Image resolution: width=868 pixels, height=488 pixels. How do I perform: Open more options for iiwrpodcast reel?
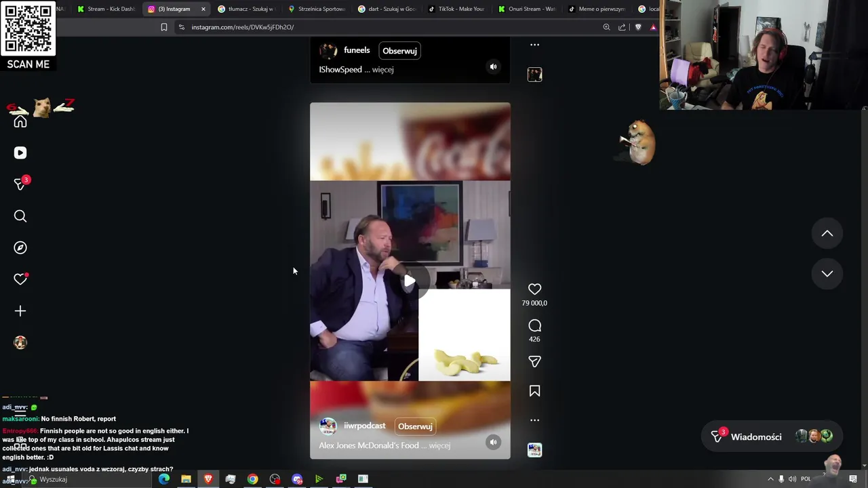pyautogui.click(x=534, y=420)
